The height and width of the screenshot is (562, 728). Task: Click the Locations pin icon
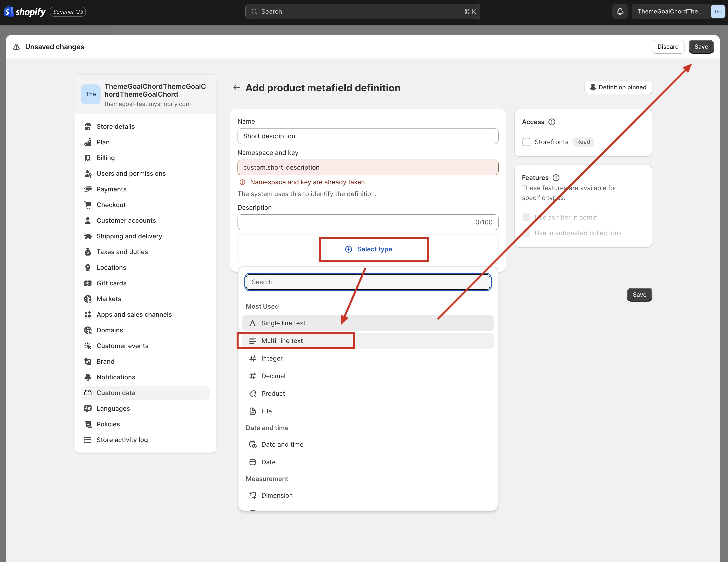point(88,268)
